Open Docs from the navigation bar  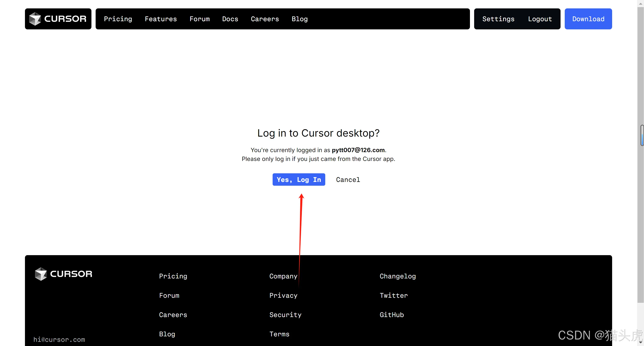pyautogui.click(x=230, y=19)
